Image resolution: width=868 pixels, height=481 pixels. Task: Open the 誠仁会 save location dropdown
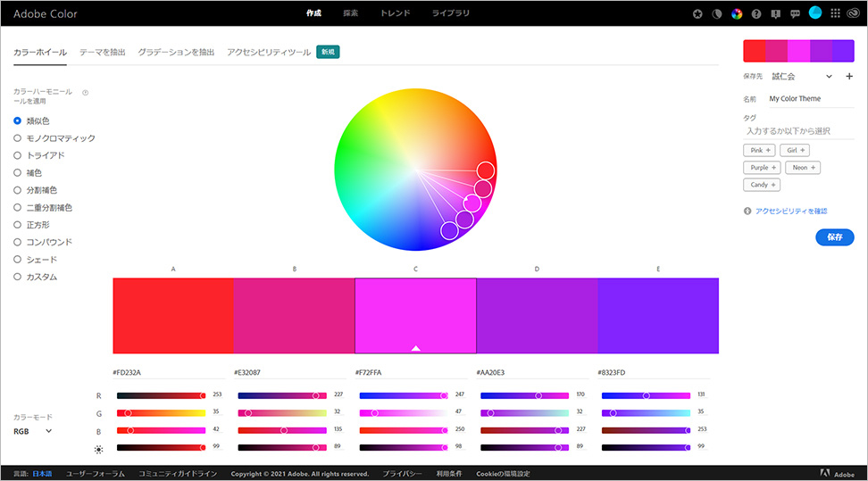pyautogui.click(x=802, y=77)
